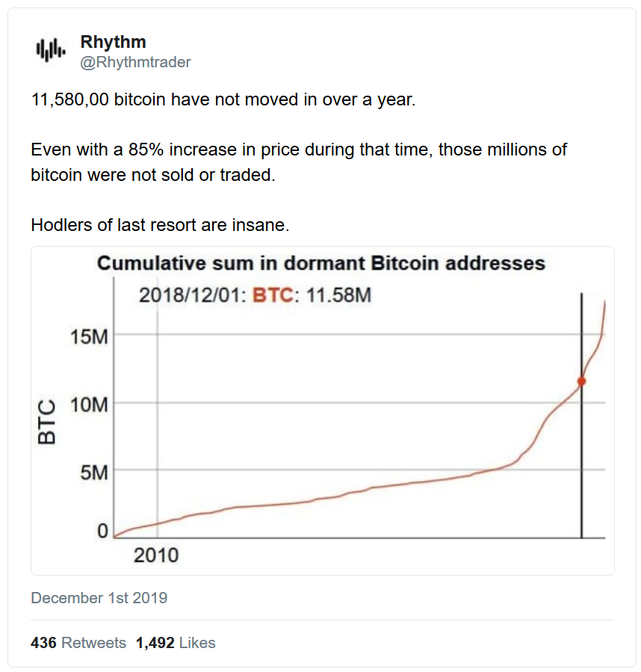The height and width of the screenshot is (672, 641).
Task: Click the vertical BTC axis title
Action: [x=47, y=422]
